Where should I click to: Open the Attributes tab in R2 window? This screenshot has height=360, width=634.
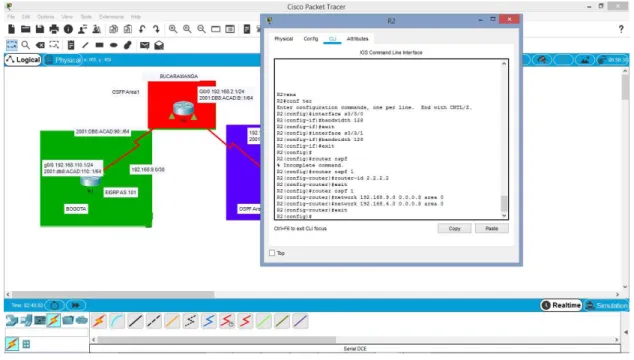click(357, 39)
